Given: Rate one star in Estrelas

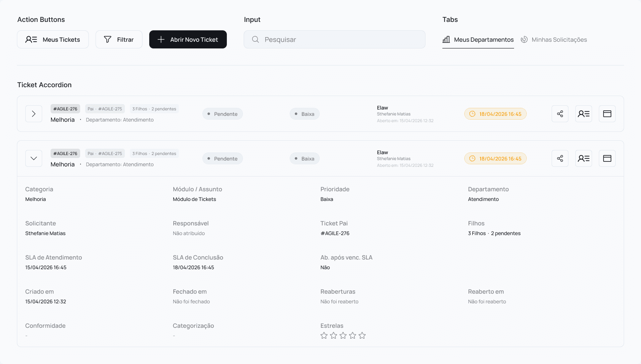Looking at the screenshot, I should 324,335.
